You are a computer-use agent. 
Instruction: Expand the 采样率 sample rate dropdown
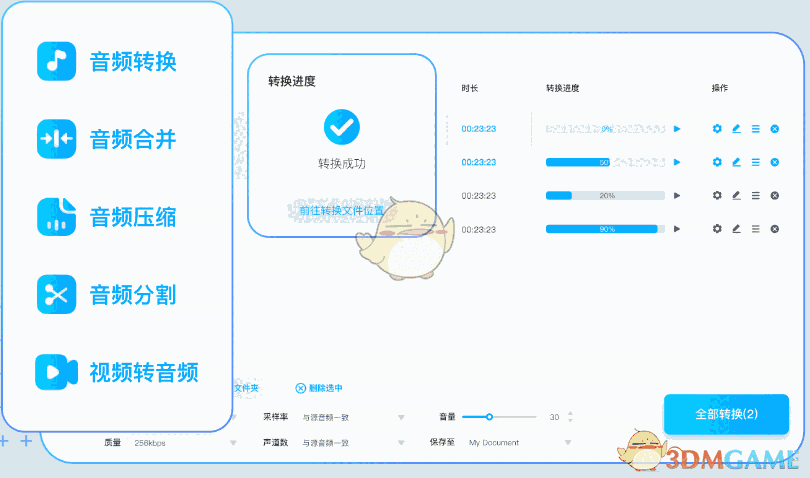click(x=401, y=417)
